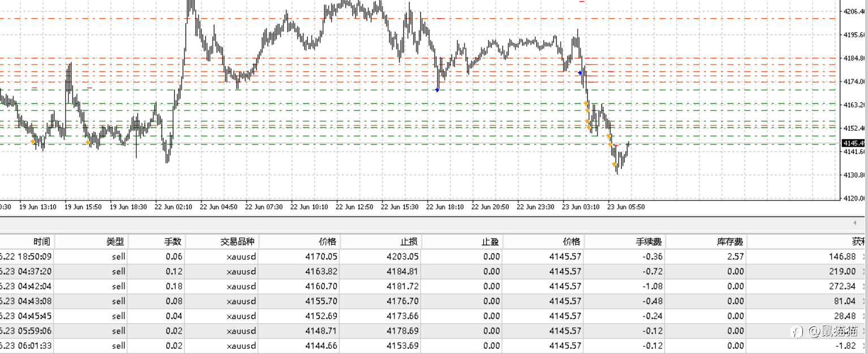Click the profit value 81.04
868x354 pixels.
point(845,301)
